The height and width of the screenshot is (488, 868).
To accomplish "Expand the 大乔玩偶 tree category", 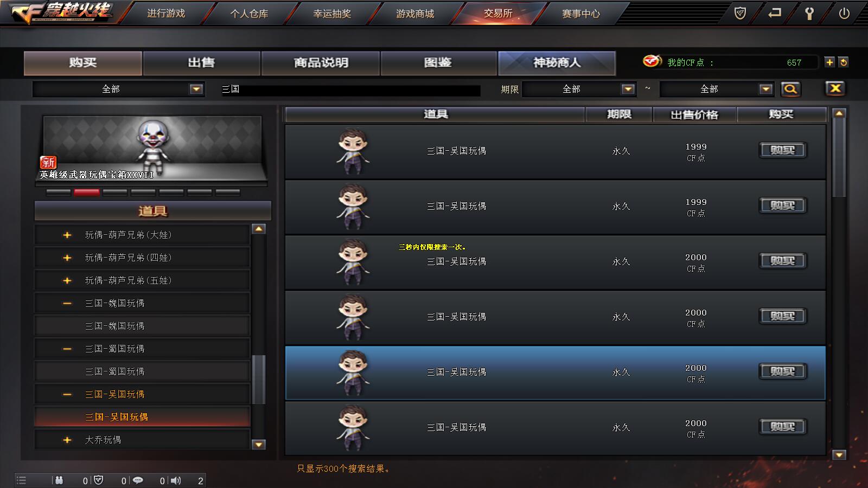I will click(x=67, y=440).
